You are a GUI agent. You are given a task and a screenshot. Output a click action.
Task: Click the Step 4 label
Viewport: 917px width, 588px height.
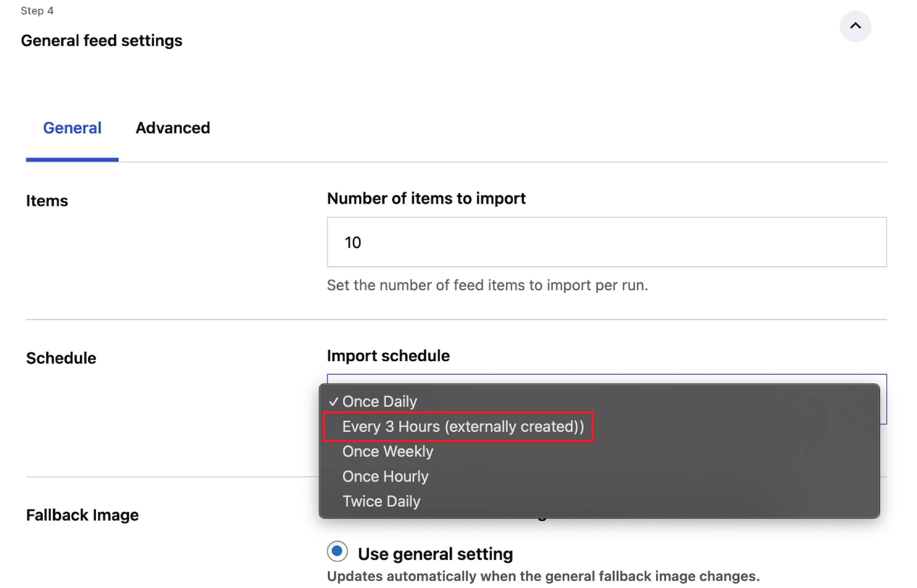coord(37,11)
